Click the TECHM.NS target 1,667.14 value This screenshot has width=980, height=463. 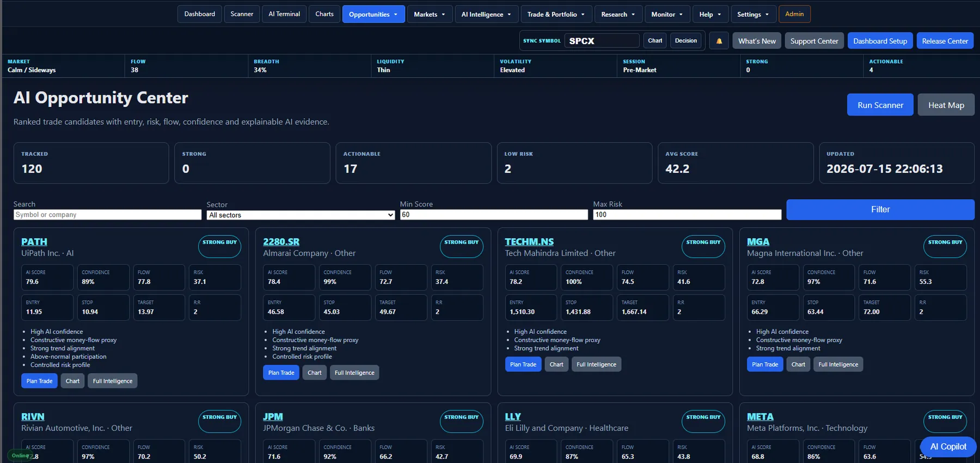634,312
